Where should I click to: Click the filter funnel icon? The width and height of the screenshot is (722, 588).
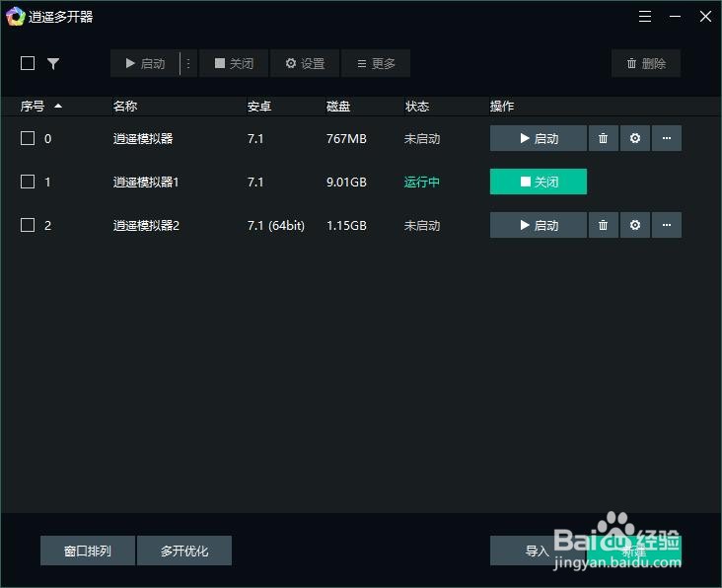53,63
